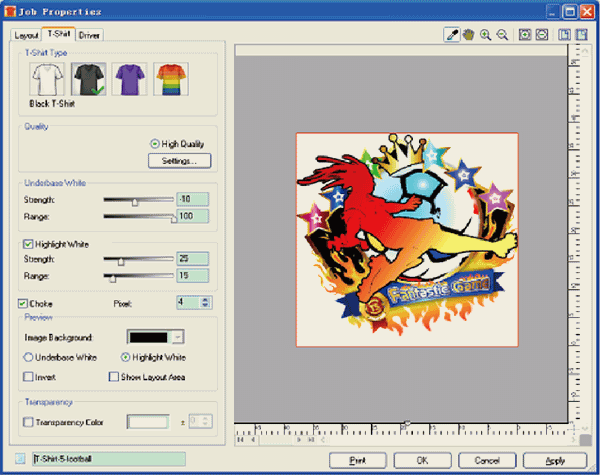600x475 pixels.
Task: Open the Driver tab
Action: pyautogui.click(x=89, y=34)
